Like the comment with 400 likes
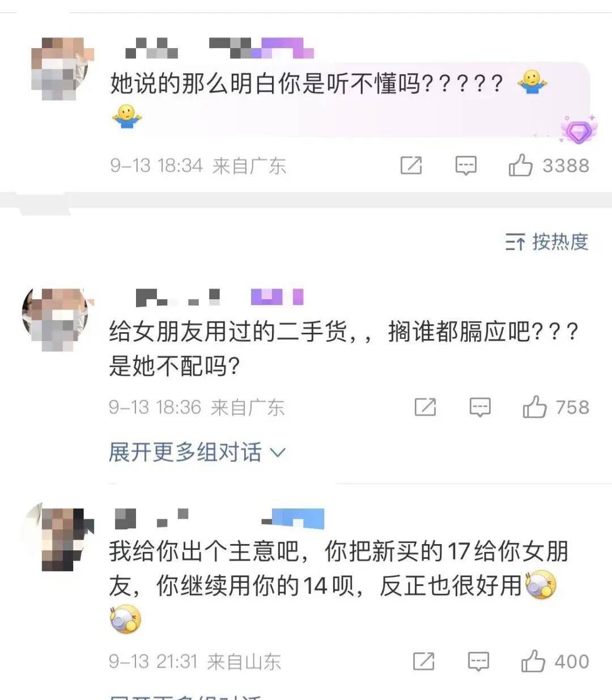This screenshot has height=700, width=612. pyautogui.click(x=533, y=660)
